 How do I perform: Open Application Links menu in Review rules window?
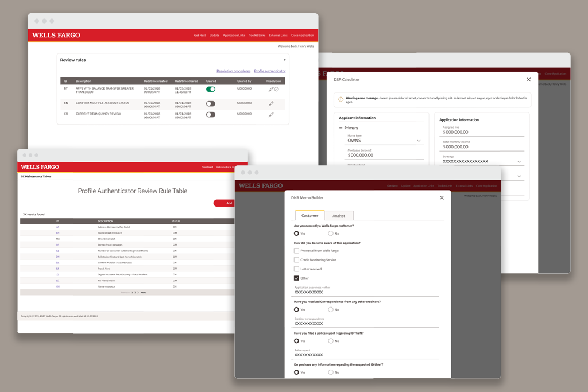point(234,36)
